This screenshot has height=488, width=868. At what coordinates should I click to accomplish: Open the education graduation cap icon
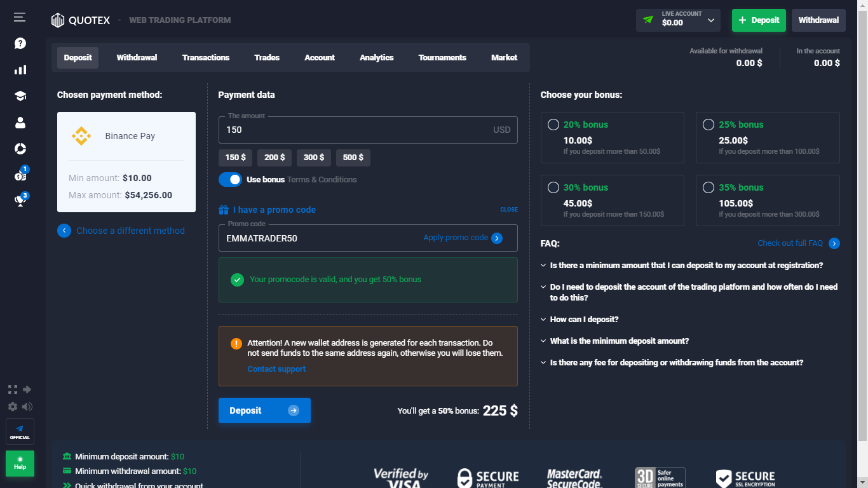(20, 96)
